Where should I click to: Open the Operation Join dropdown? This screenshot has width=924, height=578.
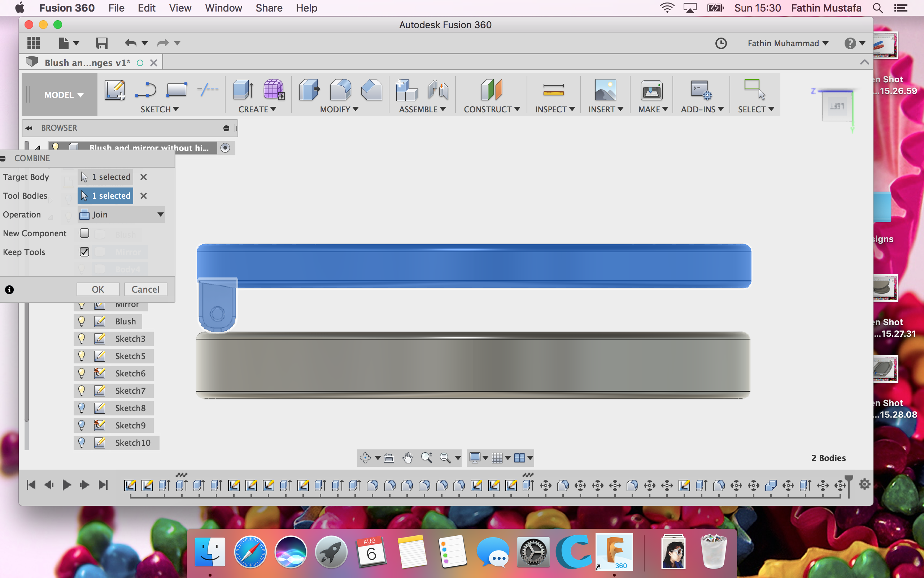tap(121, 215)
